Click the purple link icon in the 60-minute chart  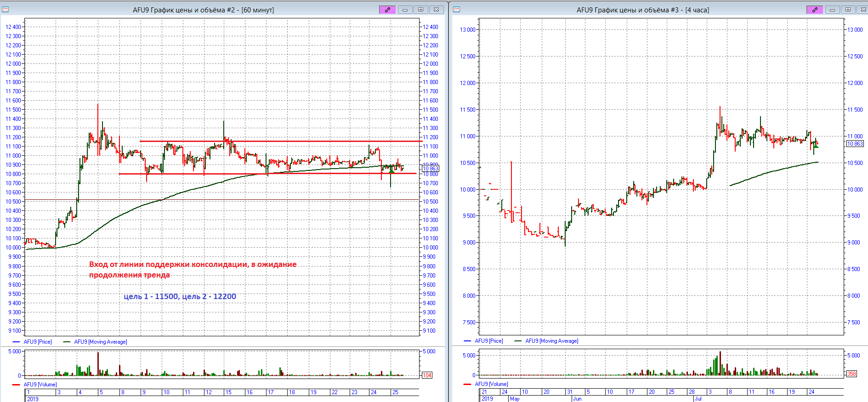[x=387, y=10]
